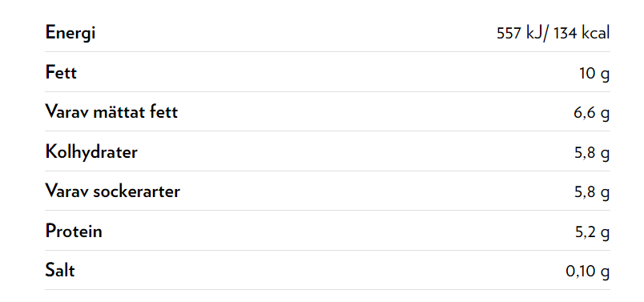644x302 pixels.
Task: Click the Varav sockerarter label
Action: 112,191
